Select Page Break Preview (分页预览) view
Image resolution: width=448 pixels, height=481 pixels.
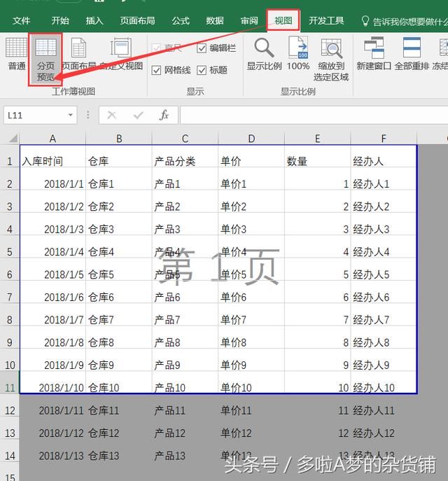45,60
